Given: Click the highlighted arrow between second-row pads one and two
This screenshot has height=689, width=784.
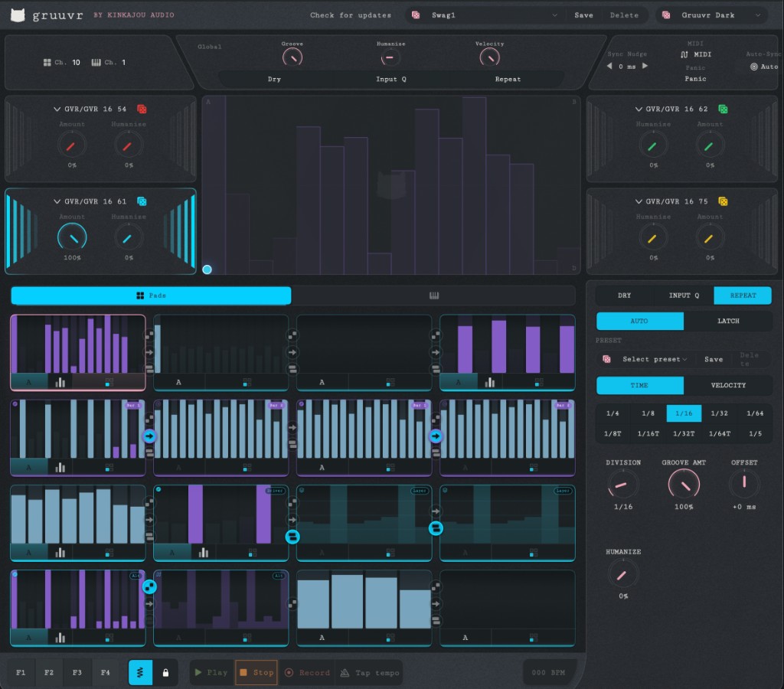Looking at the screenshot, I should click(149, 436).
